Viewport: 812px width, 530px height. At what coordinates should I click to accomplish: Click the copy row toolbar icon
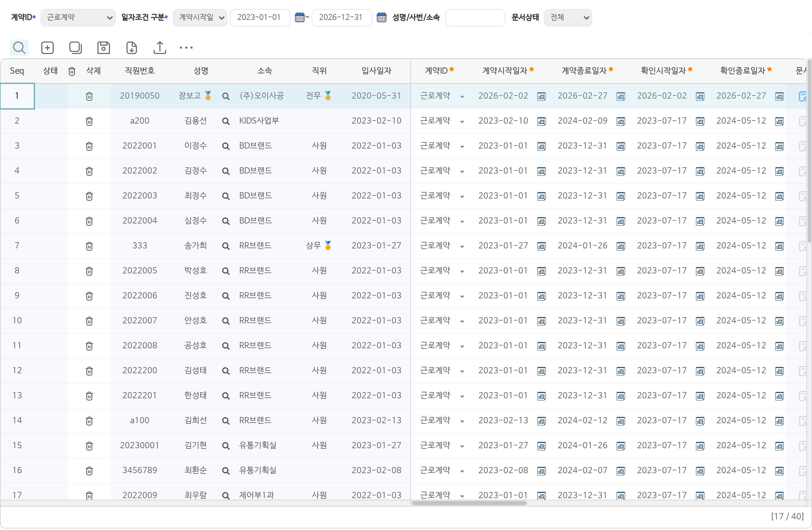click(75, 48)
